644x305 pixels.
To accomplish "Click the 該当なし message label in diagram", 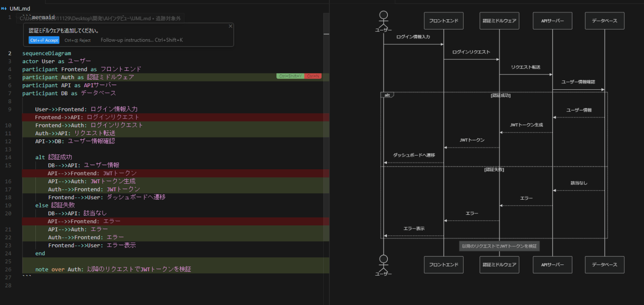I will click(x=579, y=183).
